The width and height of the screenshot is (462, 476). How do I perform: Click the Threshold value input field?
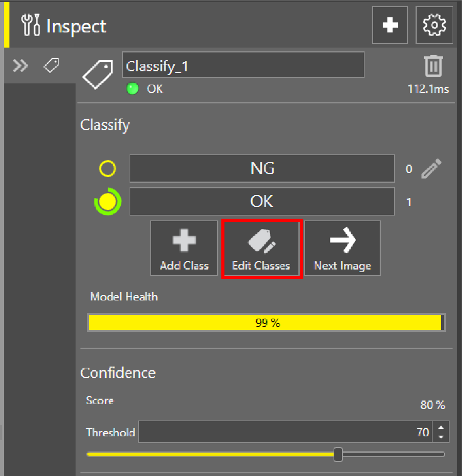(x=285, y=432)
